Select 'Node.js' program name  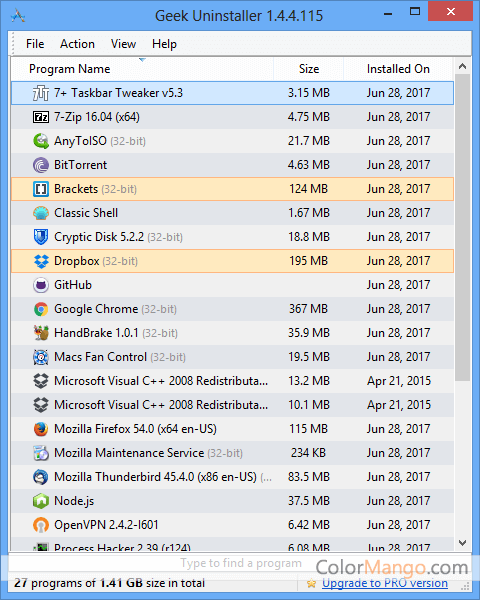pos(74,501)
